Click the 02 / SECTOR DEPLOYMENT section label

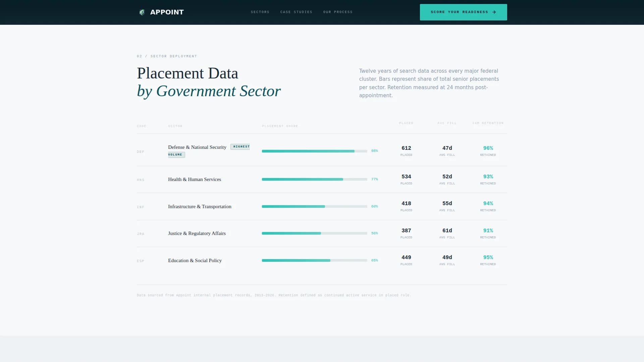[167, 56]
